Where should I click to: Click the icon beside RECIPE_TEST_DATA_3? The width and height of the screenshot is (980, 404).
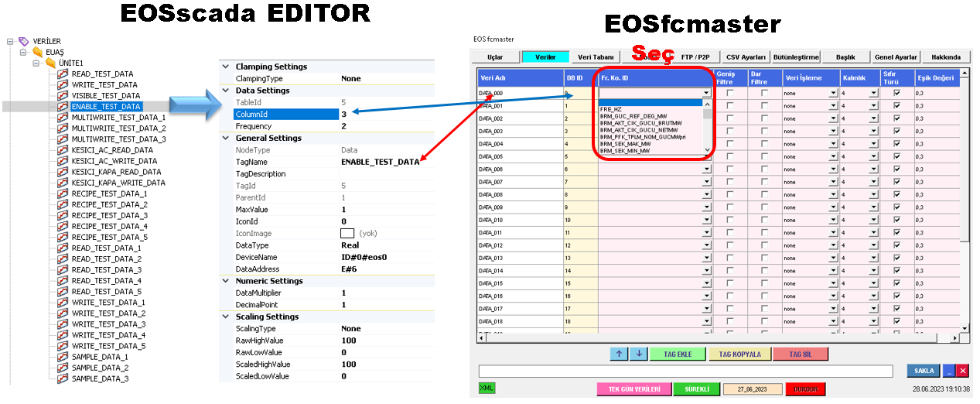pyautogui.click(x=63, y=215)
